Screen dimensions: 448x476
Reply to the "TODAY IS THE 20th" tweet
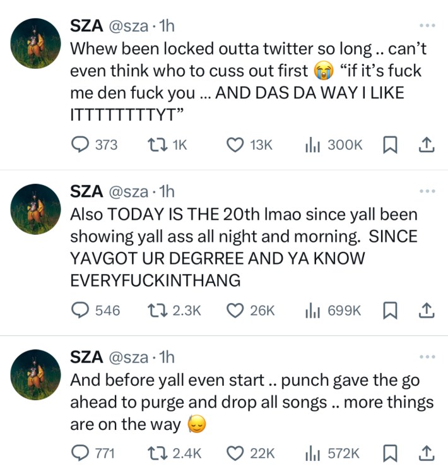click(x=80, y=310)
